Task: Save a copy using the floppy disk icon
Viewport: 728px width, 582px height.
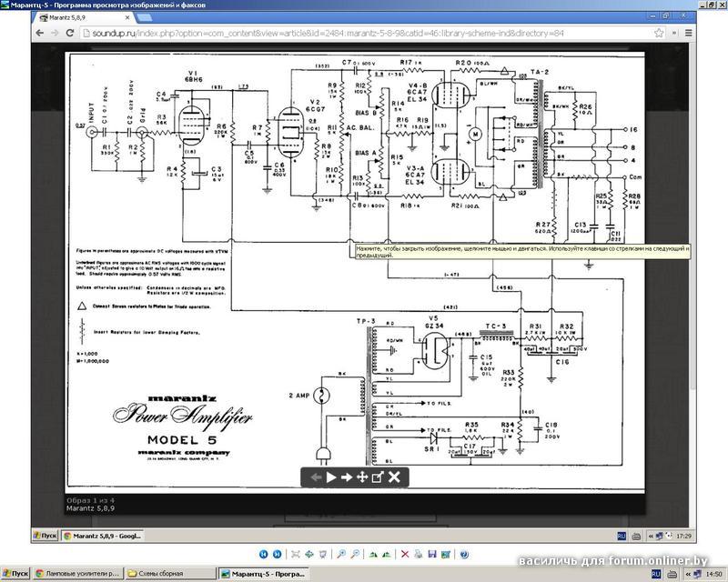Action: pyautogui.click(x=432, y=554)
